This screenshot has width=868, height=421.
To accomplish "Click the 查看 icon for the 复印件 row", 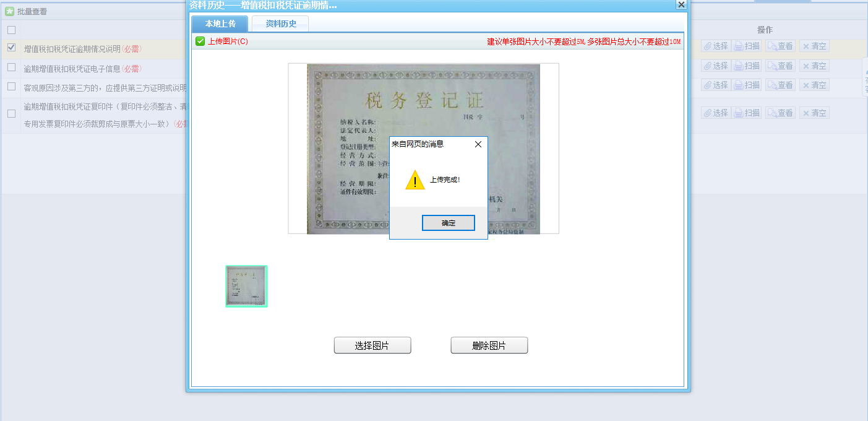I will (x=780, y=113).
